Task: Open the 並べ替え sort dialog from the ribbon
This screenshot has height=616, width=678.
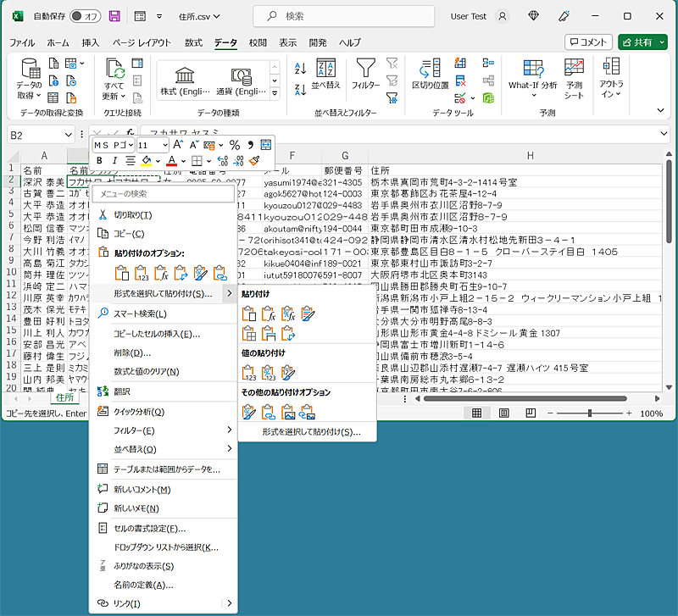Action: tap(325, 74)
